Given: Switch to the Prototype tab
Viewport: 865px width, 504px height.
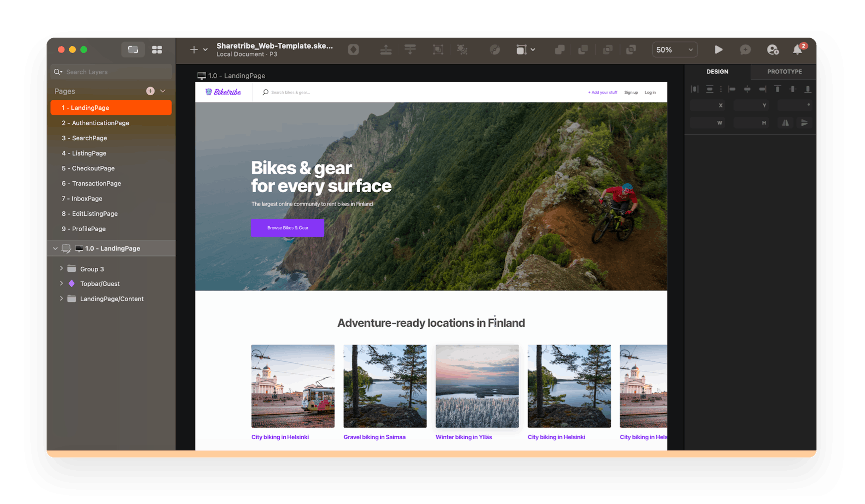Looking at the screenshot, I should [x=784, y=72].
